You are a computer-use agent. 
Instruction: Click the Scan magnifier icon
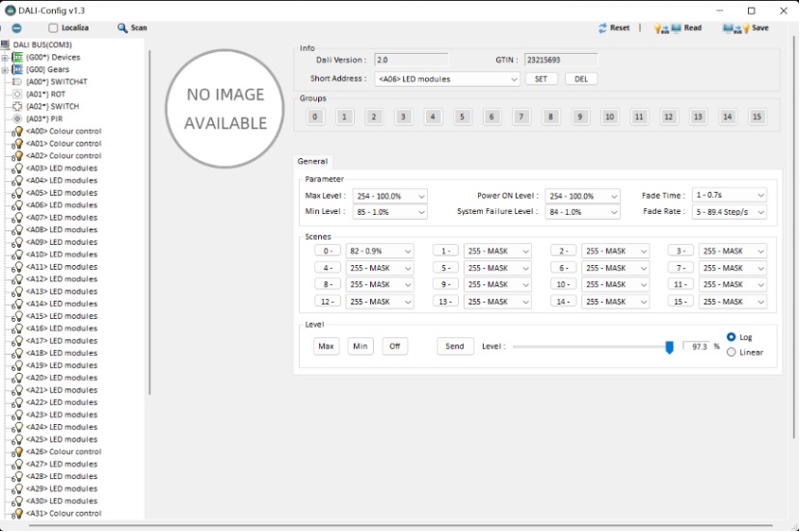click(x=122, y=28)
